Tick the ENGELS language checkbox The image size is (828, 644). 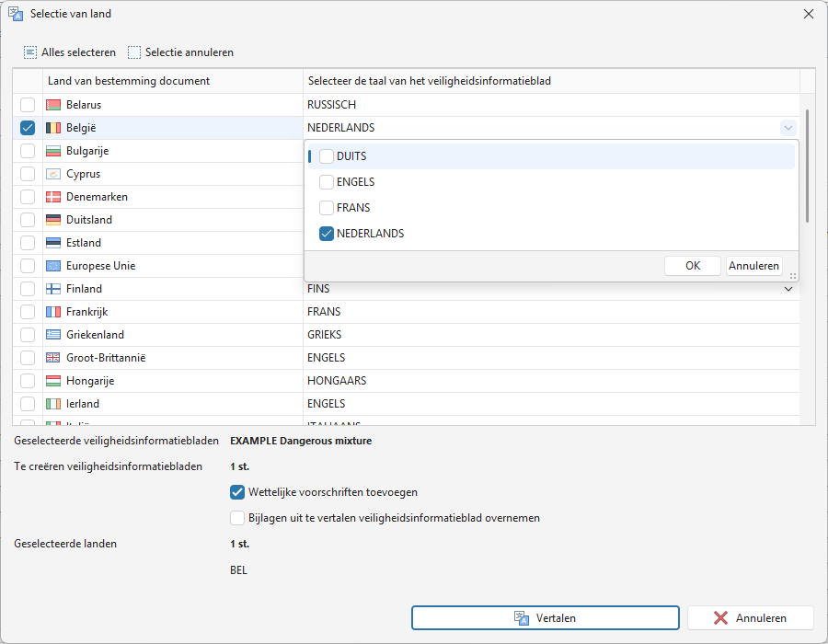pos(327,182)
